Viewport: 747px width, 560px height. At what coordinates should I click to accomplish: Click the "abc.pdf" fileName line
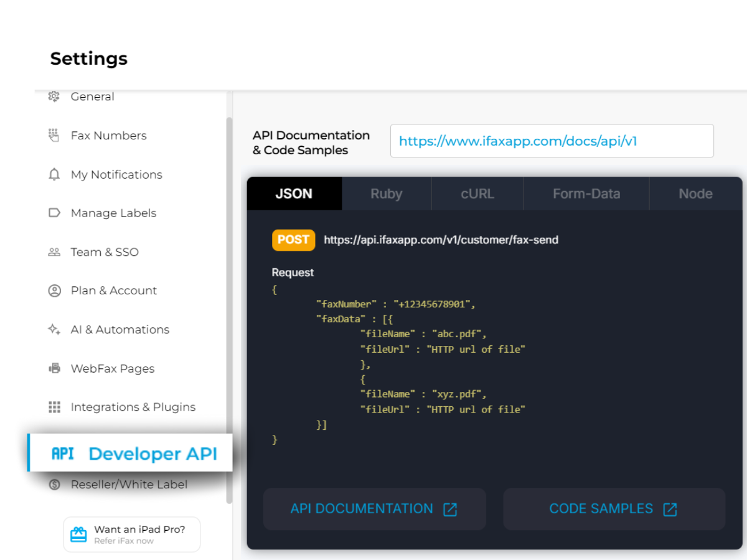423,334
